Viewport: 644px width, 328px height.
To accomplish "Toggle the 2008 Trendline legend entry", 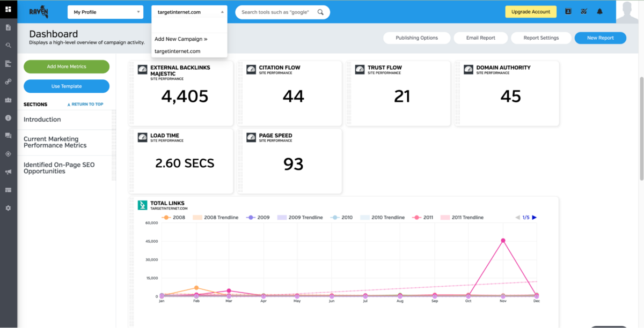I will [x=215, y=218].
